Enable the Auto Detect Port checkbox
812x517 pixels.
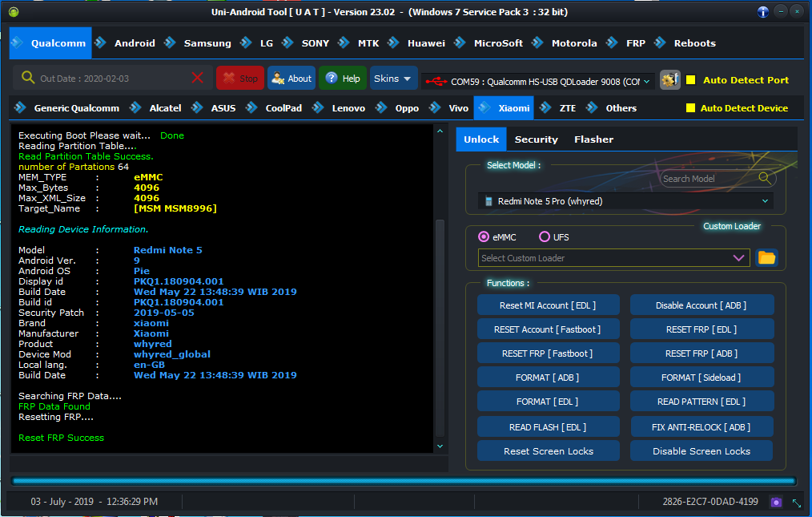tap(690, 80)
